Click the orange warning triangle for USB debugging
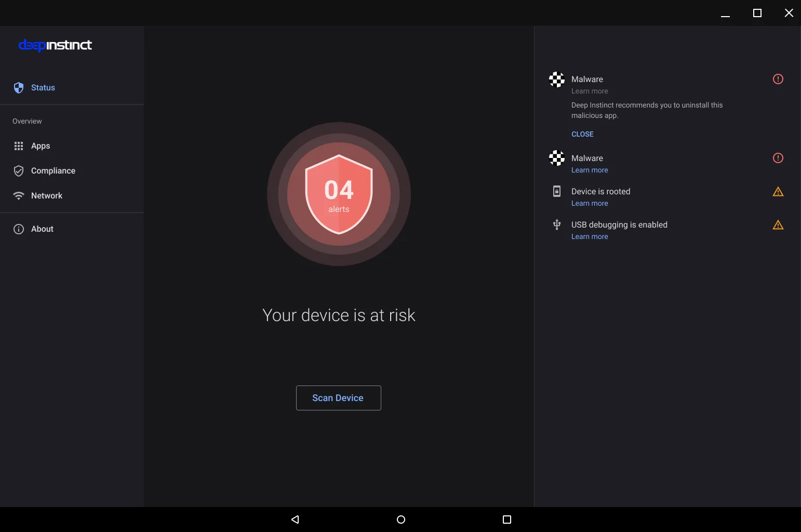 pyautogui.click(x=778, y=225)
